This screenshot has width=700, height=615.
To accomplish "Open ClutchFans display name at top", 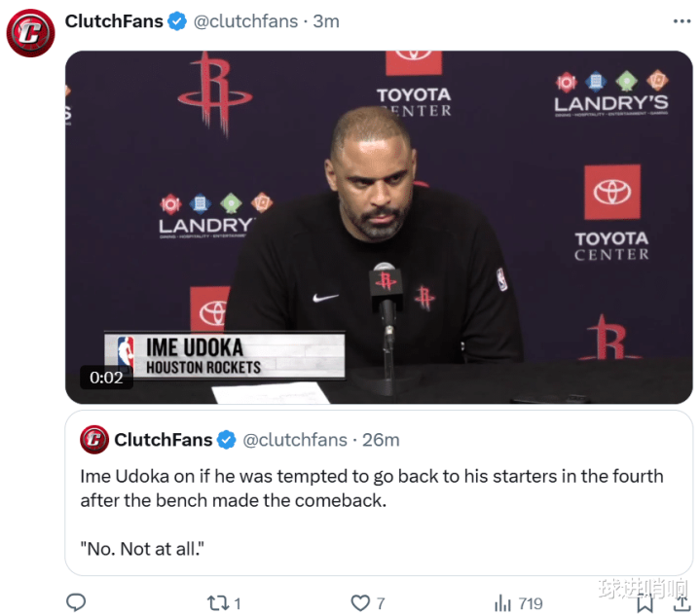I will pos(114,21).
